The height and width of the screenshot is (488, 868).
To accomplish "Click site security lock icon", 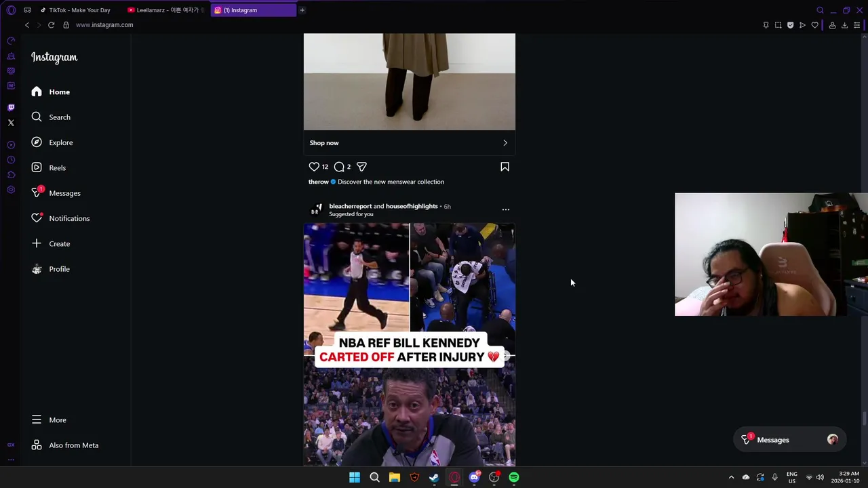I will [66, 25].
